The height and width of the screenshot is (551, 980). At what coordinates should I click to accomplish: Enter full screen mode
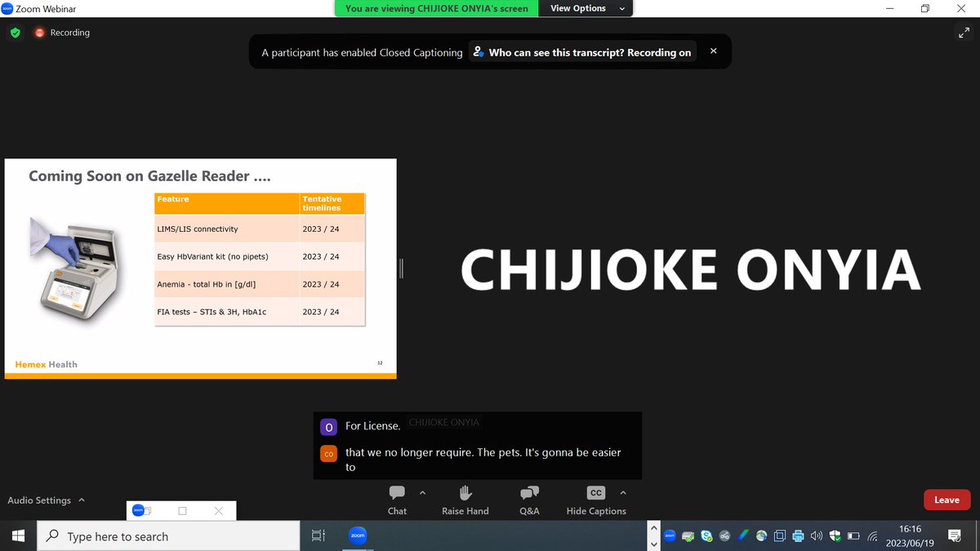point(963,33)
